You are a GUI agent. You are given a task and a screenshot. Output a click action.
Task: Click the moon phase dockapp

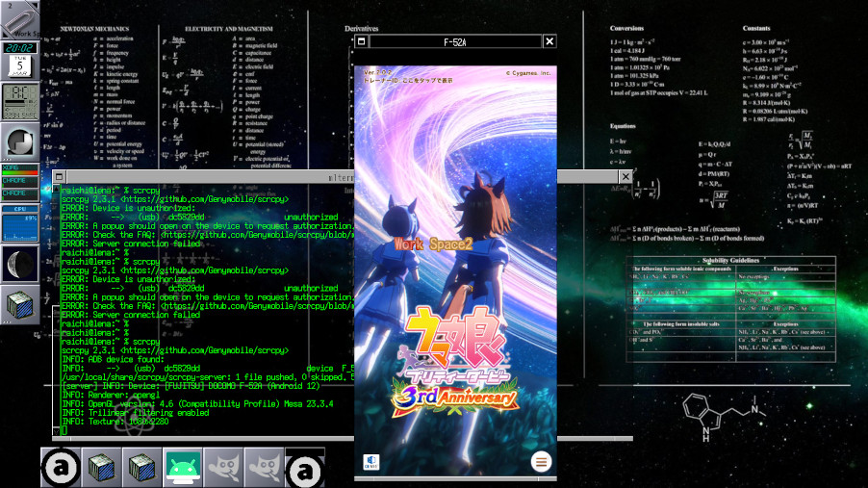pyautogui.click(x=20, y=264)
